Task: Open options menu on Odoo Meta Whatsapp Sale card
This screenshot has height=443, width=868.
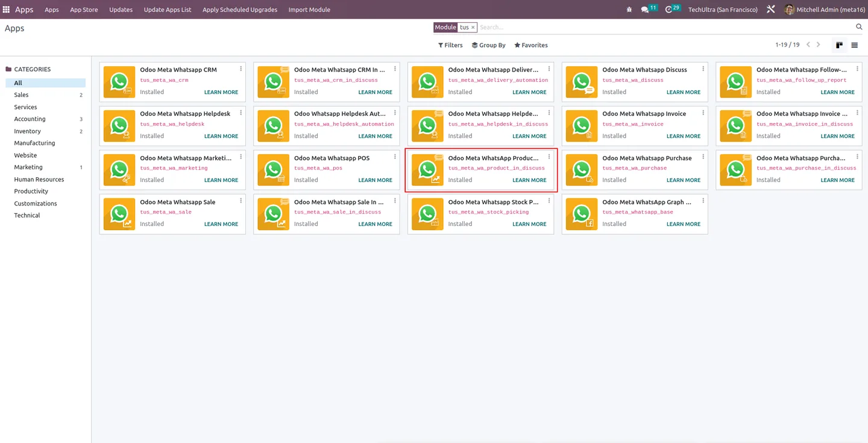Action: [241, 201]
